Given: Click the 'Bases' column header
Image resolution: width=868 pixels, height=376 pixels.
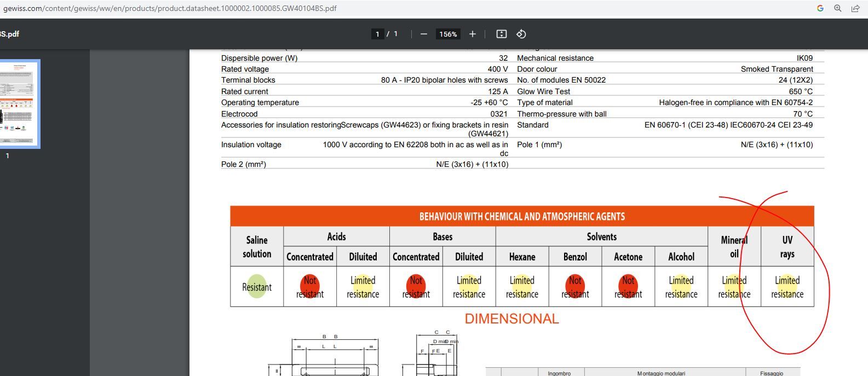Looking at the screenshot, I should click(442, 236).
